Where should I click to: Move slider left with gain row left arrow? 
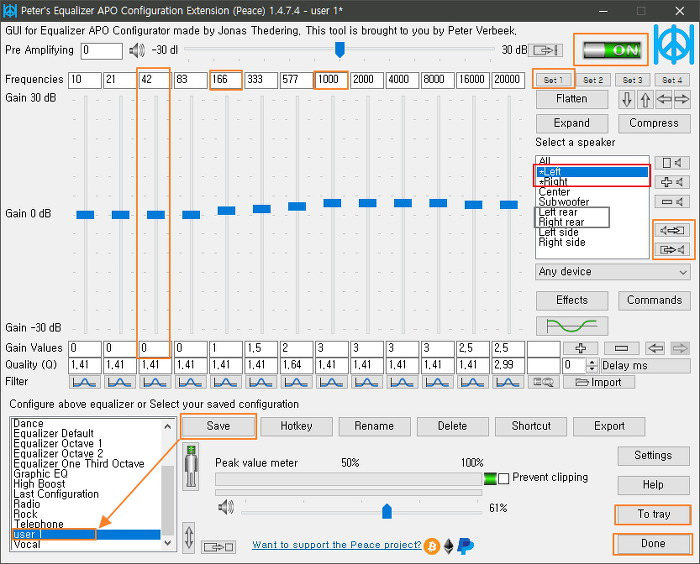tap(656, 348)
